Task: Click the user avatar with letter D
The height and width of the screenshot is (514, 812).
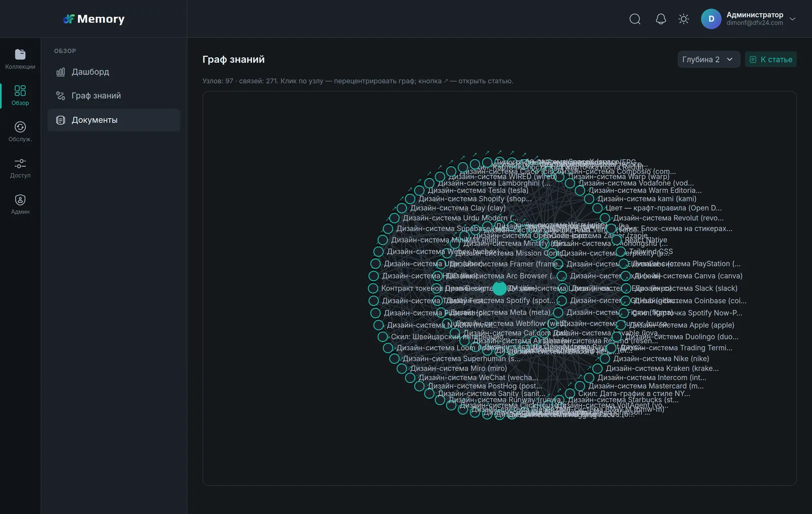Action: pos(711,19)
